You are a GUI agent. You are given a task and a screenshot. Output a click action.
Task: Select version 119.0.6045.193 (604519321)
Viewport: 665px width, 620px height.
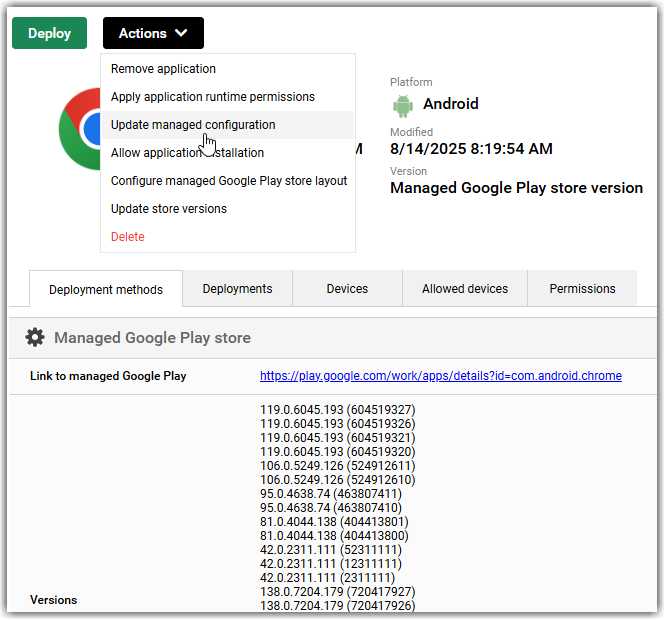pos(338,438)
